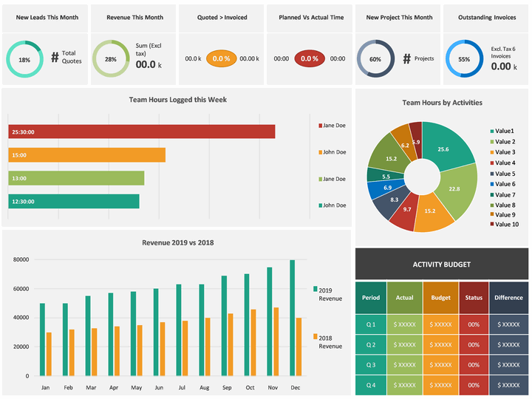Click the light green Jane Doe legend swatch
The image size is (532, 399).
coord(320,179)
